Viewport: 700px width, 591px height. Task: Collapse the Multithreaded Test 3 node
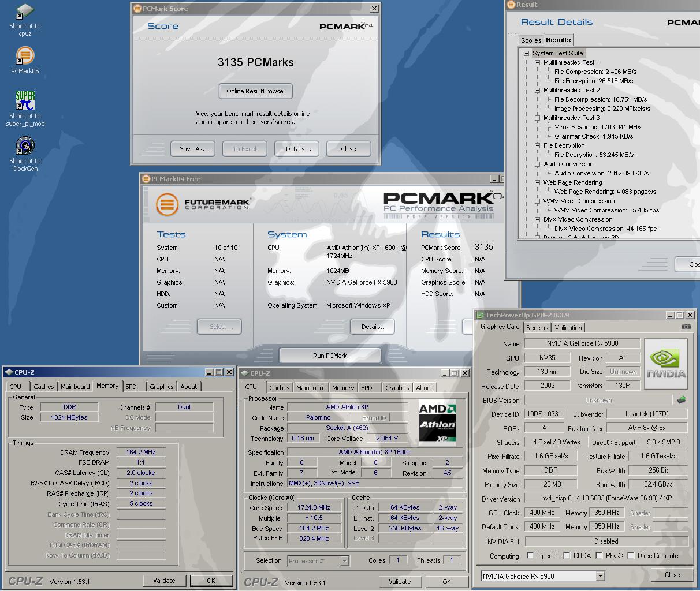click(537, 118)
